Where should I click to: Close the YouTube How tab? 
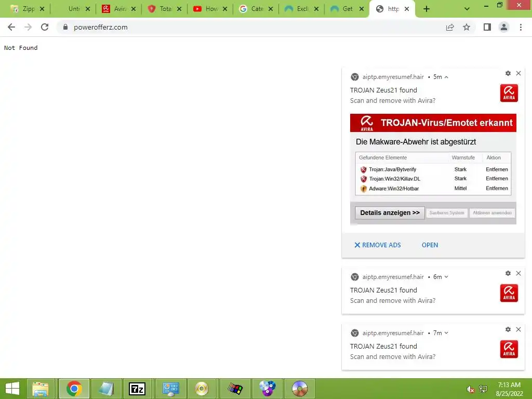(x=225, y=9)
